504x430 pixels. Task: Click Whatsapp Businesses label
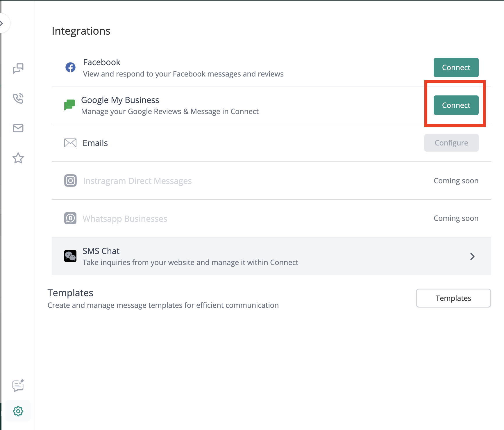coord(125,219)
